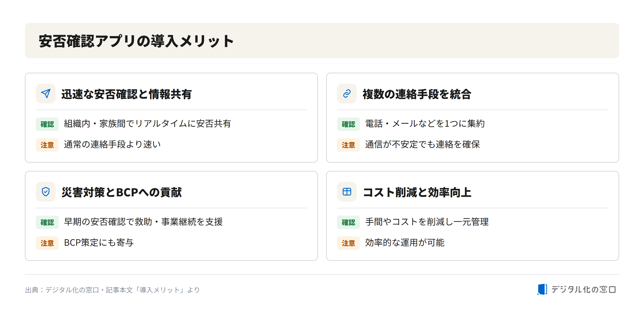The height and width of the screenshot is (320, 644).
Task: Select the heading 複数の連絡手段を統合
Action: click(417, 94)
